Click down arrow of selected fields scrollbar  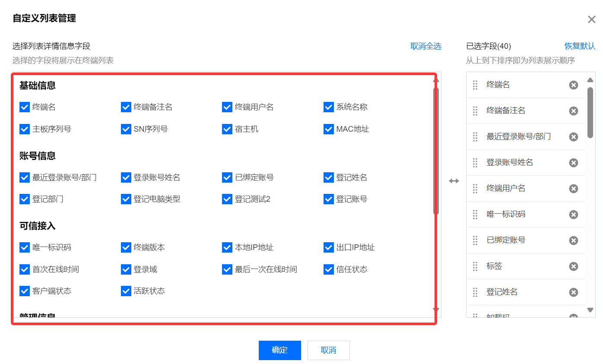(590, 310)
